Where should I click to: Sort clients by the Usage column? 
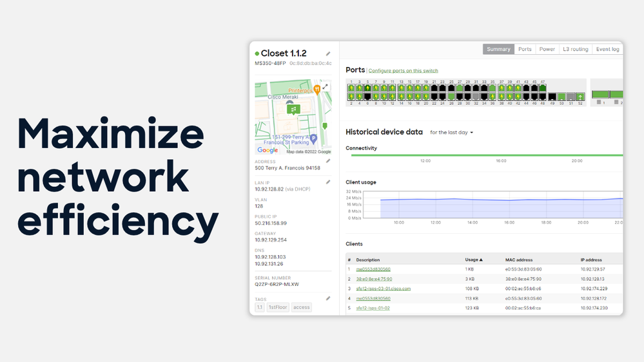coord(474,260)
